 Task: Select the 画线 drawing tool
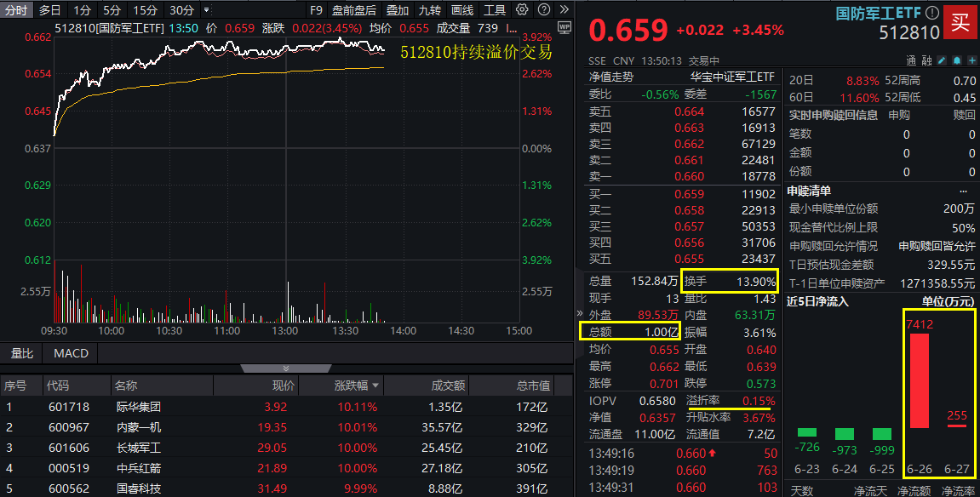coord(463,9)
